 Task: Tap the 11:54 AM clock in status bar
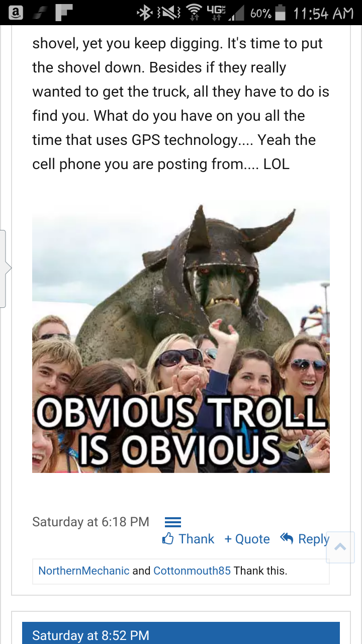click(323, 14)
